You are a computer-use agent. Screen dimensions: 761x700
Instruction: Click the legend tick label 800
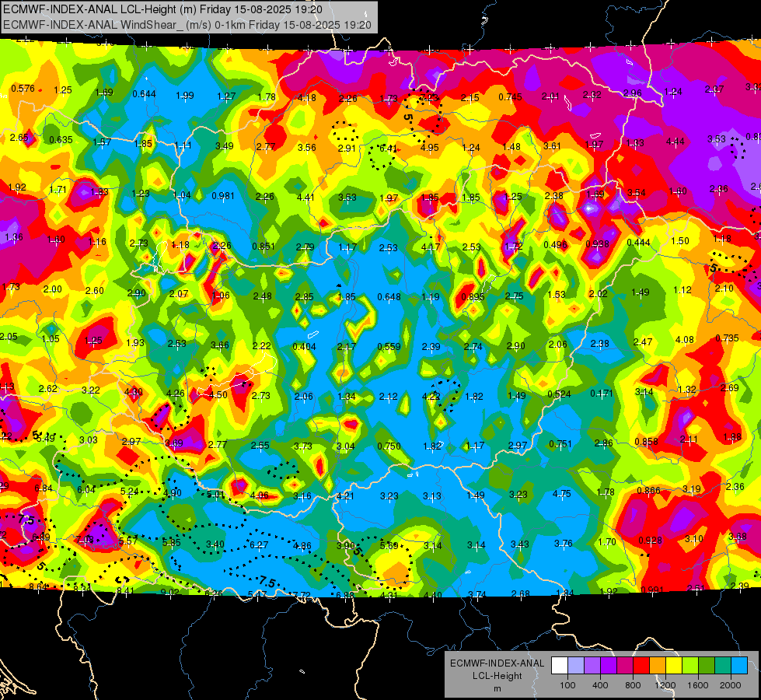click(633, 685)
